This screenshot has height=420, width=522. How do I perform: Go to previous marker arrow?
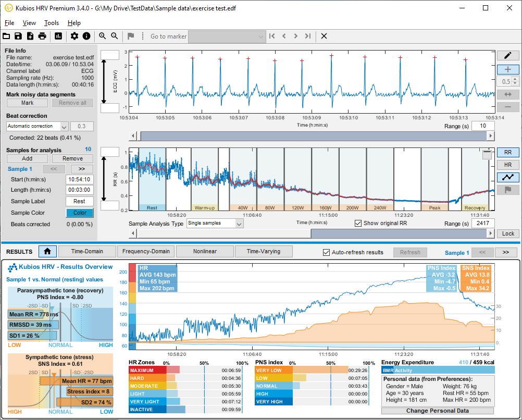coord(284,36)
